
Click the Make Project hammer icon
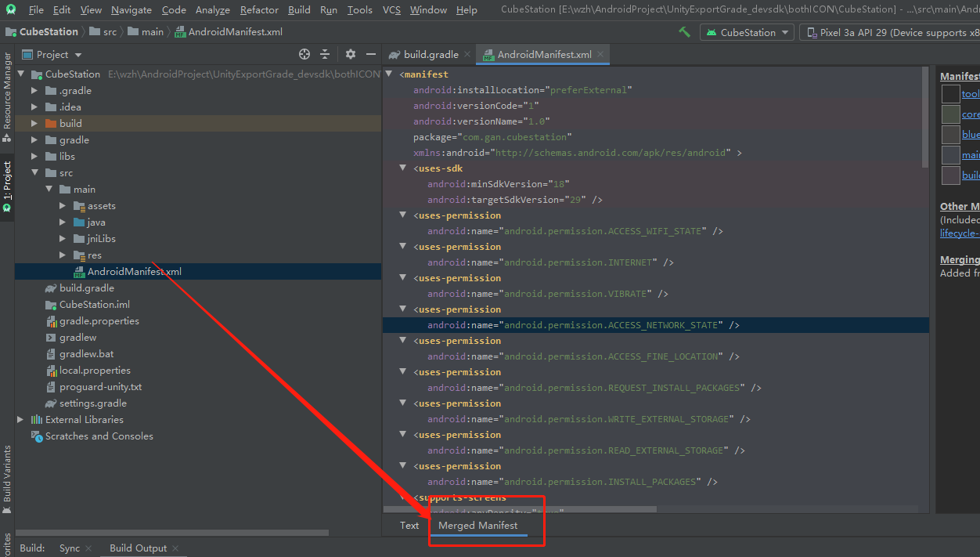pyautogui.click(x=684, y=32)
